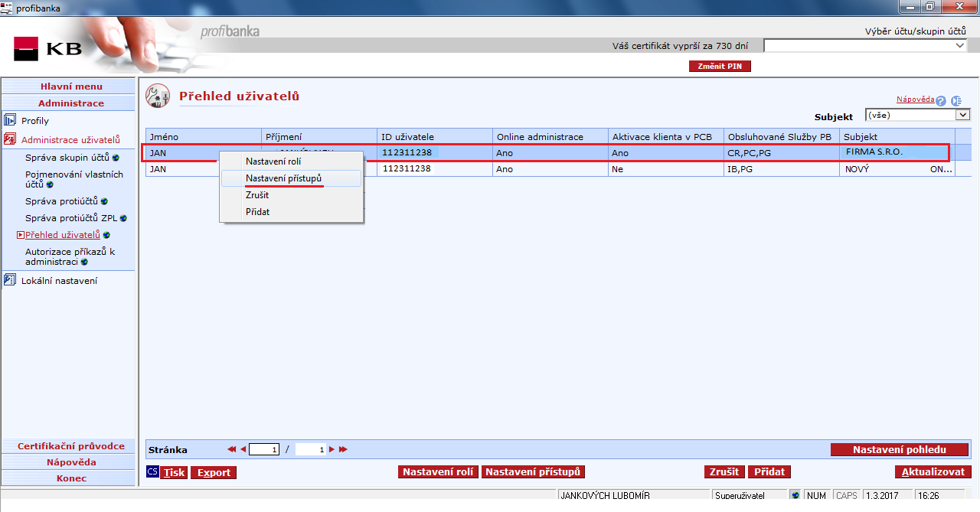Click the Lokální nastavení icon
980x512 pixels.
tap(10, 280)
